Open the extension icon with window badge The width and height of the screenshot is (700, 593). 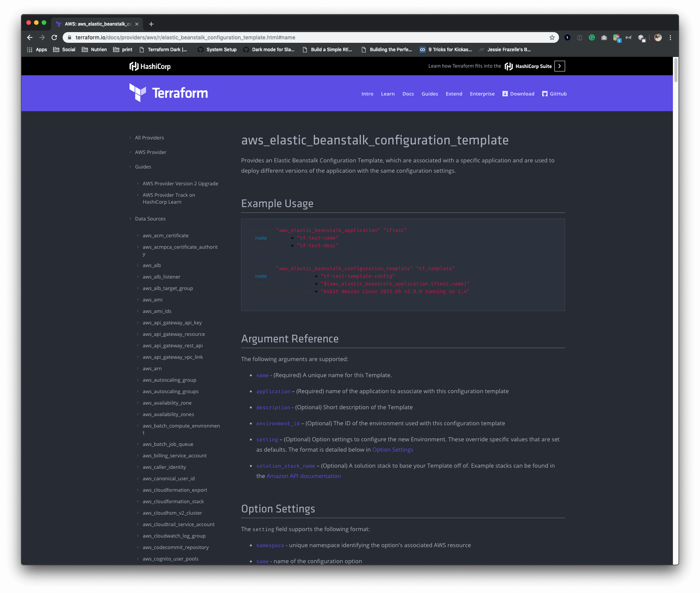click(642, 38)
